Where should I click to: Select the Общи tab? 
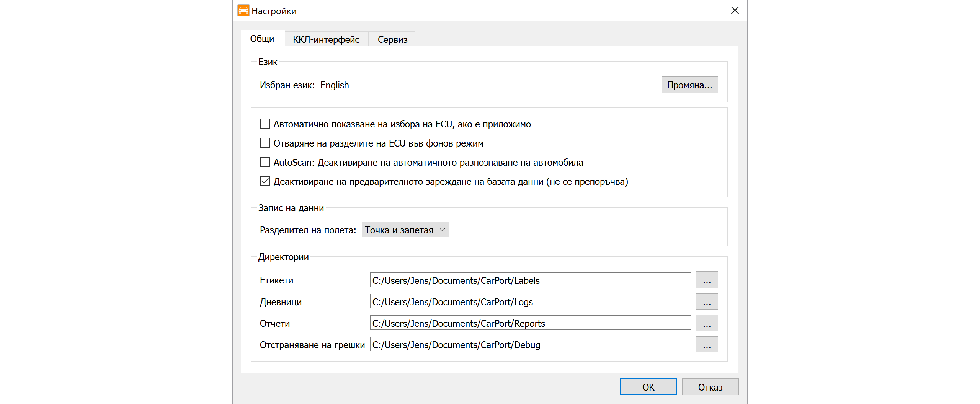coord(262,39)
